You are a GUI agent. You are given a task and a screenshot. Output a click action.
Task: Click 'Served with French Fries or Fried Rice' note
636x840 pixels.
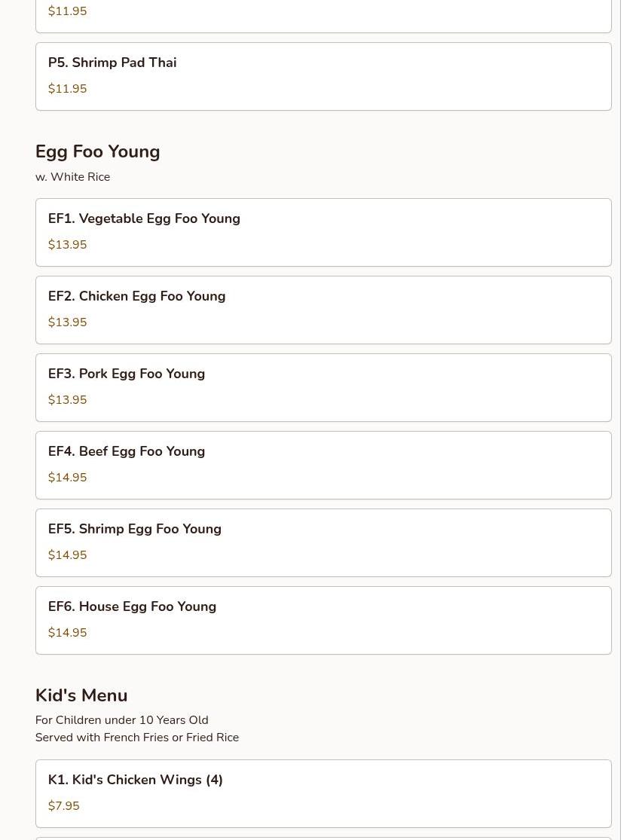(137, 737)
